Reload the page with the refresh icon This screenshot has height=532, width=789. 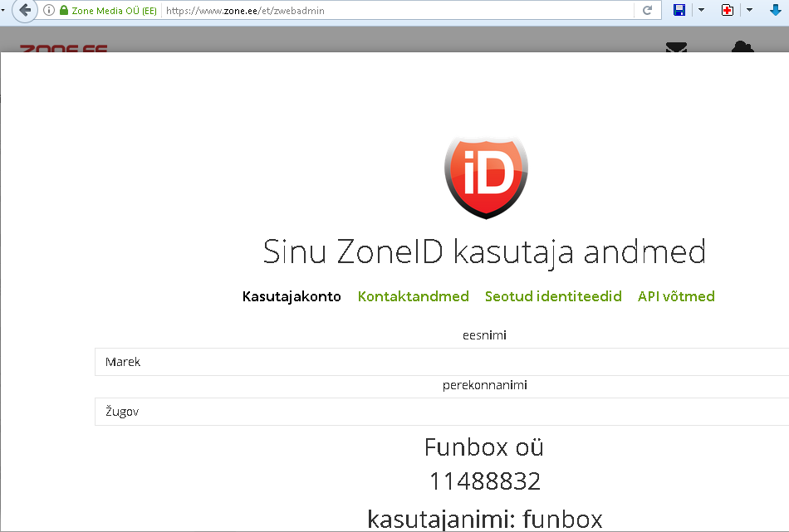pyautogui.click(x=648, y=10)
